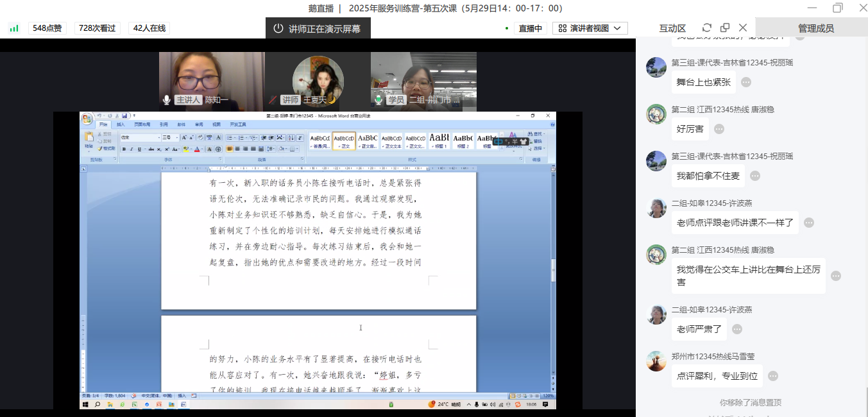
Task: Open more options for "舞台上也紧张" message
Action: (x=745, y=82)
